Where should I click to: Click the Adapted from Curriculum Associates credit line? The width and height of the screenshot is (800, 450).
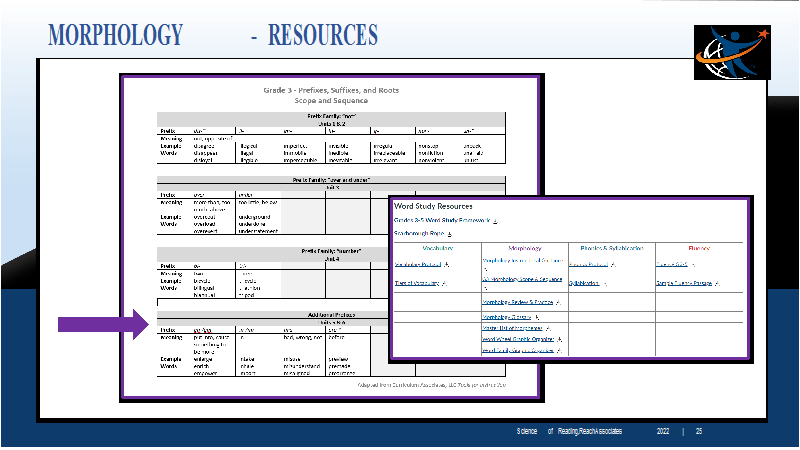coord(432,385)
